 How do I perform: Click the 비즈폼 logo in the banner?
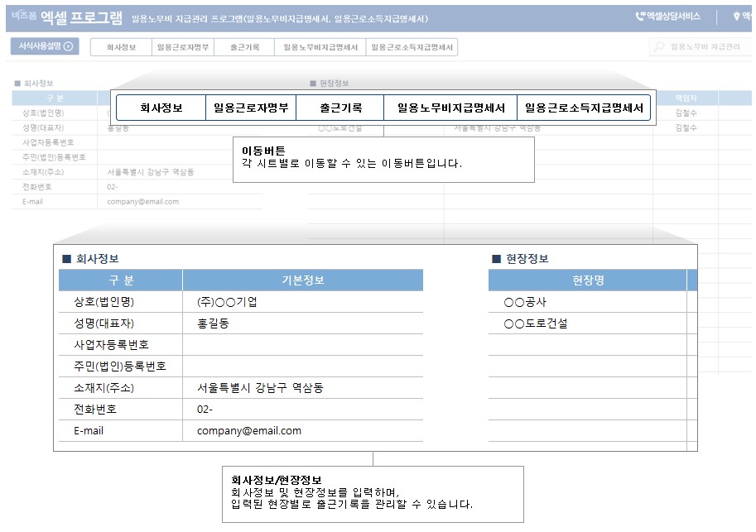24,16
